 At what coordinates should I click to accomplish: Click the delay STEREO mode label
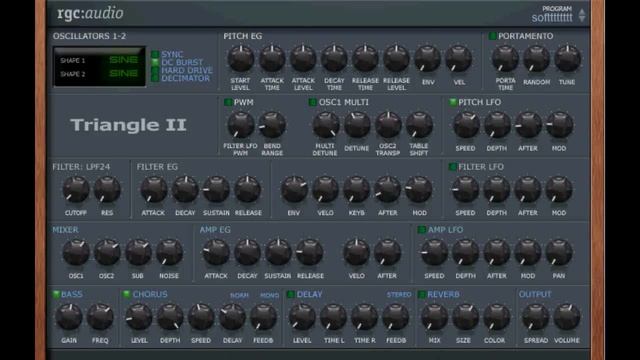399,294
